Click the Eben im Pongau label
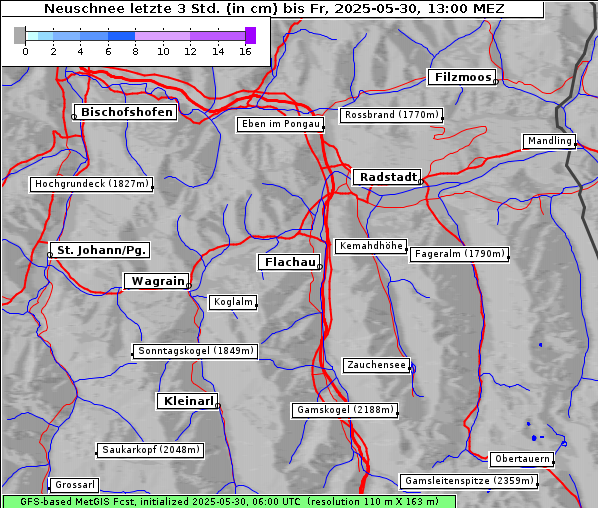 [x=280, y=124]
